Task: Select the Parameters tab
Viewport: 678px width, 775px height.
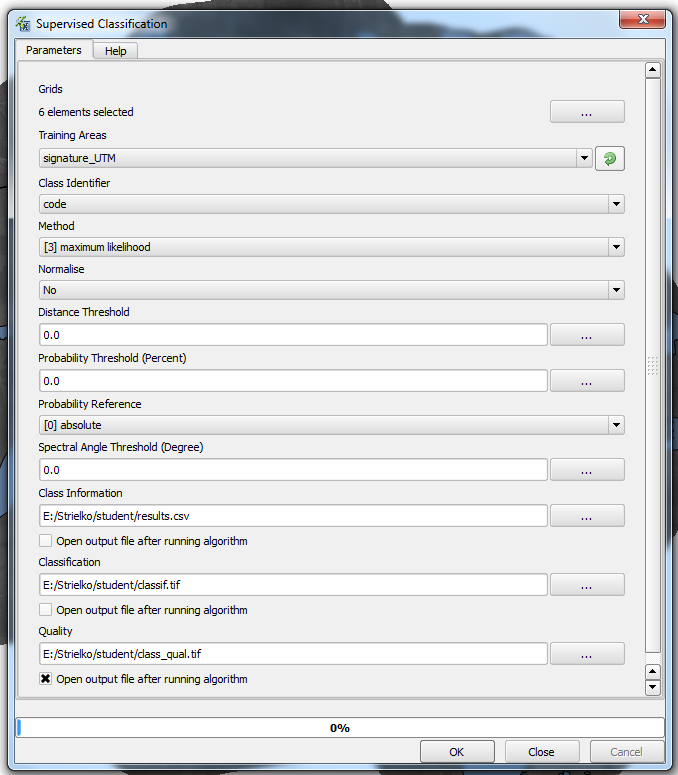Action: [x=54, y=50]
